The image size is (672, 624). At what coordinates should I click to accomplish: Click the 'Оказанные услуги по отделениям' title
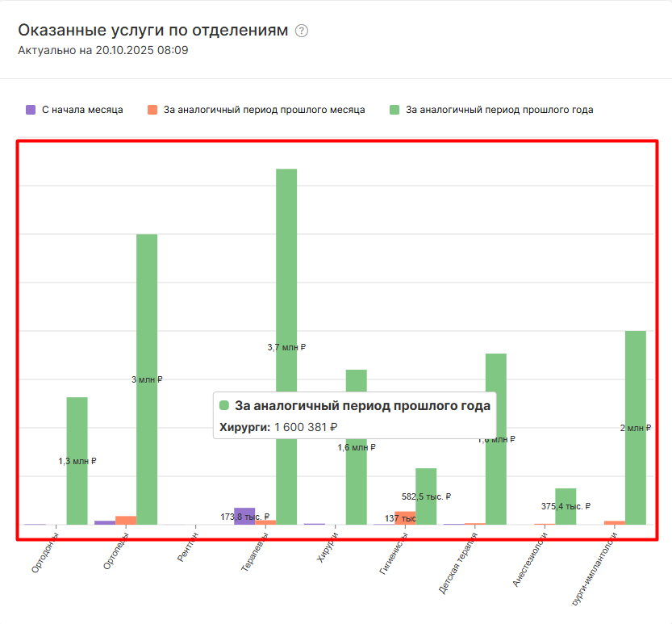[152, 31]
